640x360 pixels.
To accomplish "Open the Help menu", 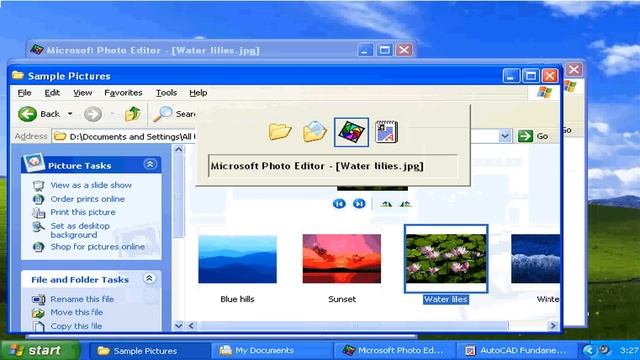I will 198,93.
